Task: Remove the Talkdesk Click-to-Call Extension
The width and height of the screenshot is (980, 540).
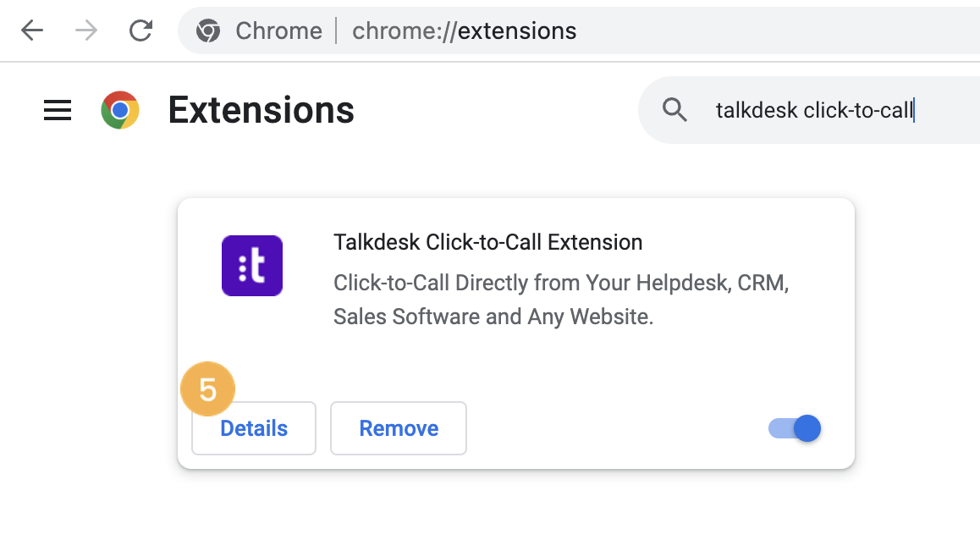Action: [x=399, y=428]
